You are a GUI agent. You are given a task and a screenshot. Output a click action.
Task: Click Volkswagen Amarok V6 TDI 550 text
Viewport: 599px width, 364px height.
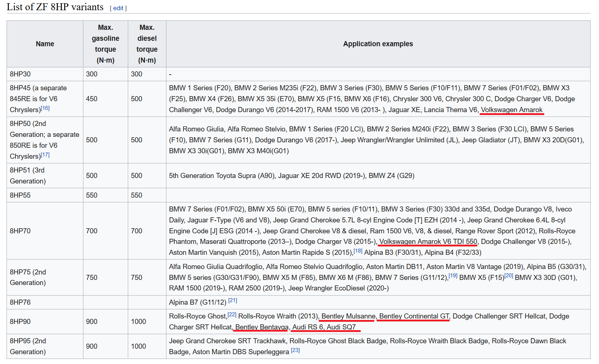click(x=428, y=241)
